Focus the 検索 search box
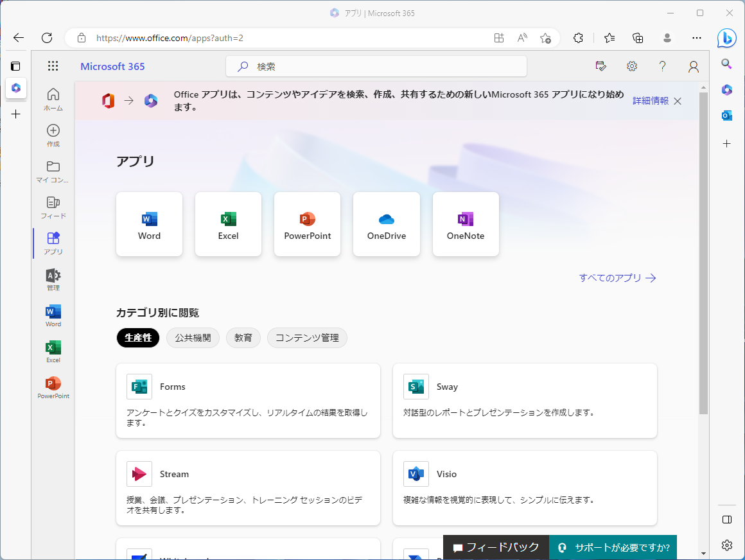The height and width of the screenshot is (560, 745). tap(376, 67)
